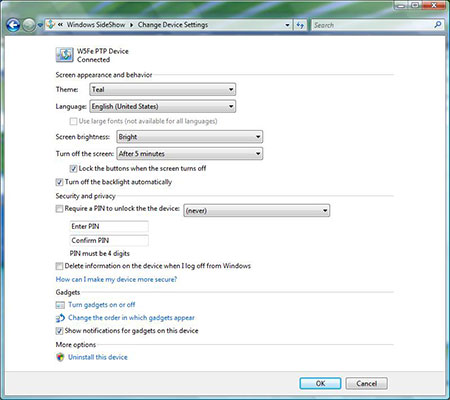Click the Enter PIN field
This screenshot has width=450, height=400.
[x=109, y=226]
